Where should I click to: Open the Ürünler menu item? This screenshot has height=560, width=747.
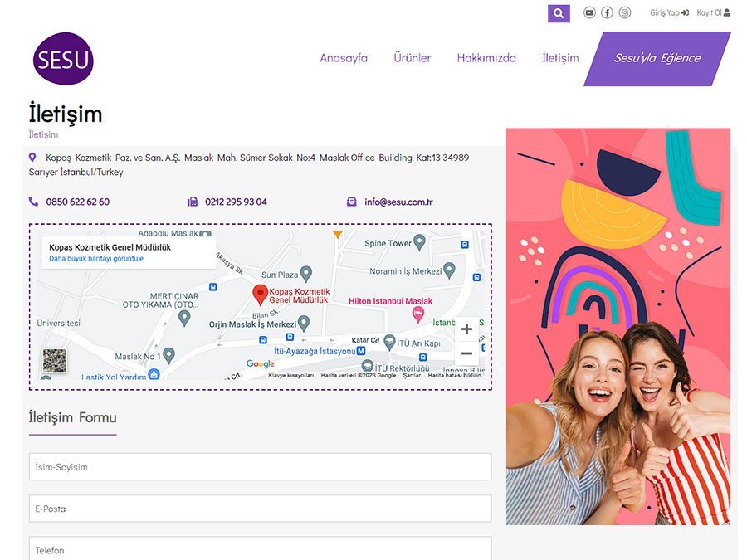click(x=412, y=58)
